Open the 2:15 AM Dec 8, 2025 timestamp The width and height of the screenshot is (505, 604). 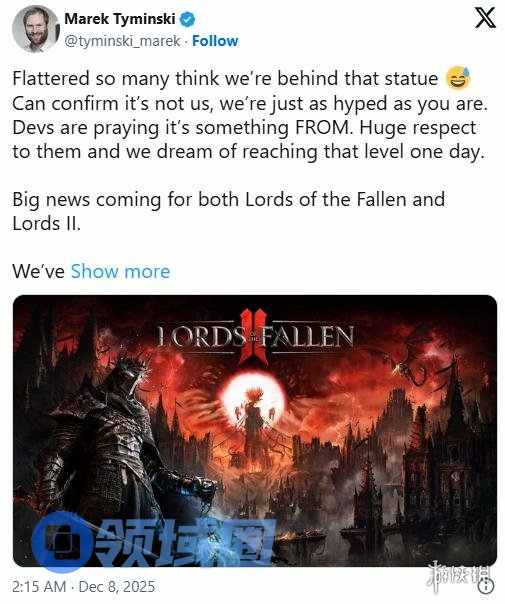tap(84, 587)
